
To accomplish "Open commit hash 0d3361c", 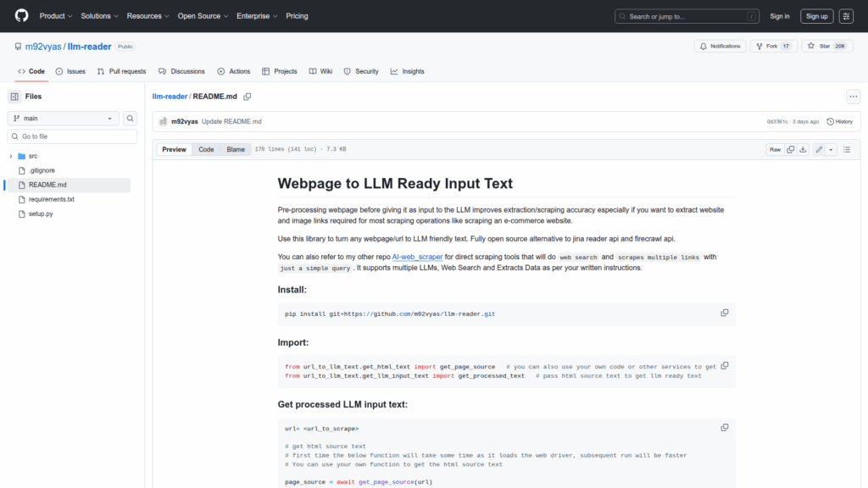I will [x=777, y=122].
